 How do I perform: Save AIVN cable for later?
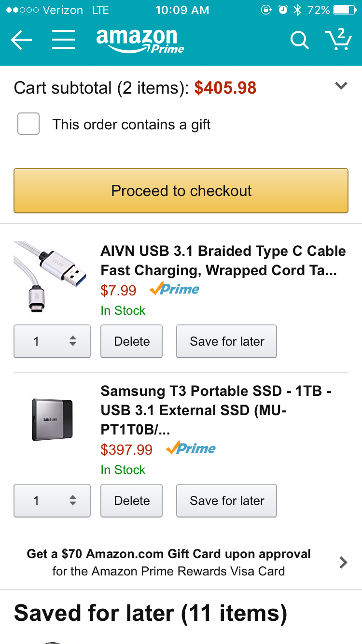click(x=226, y=341)
